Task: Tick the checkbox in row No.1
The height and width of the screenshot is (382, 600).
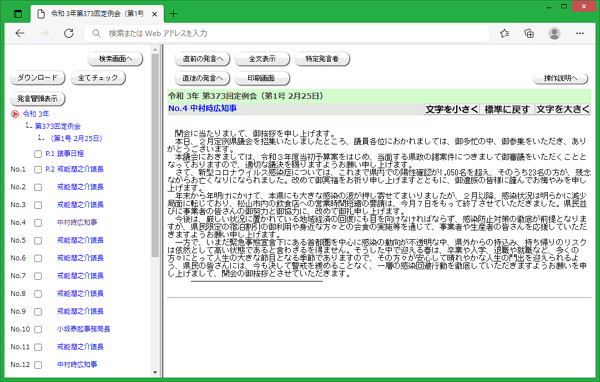Action: [x=38, y=170]
